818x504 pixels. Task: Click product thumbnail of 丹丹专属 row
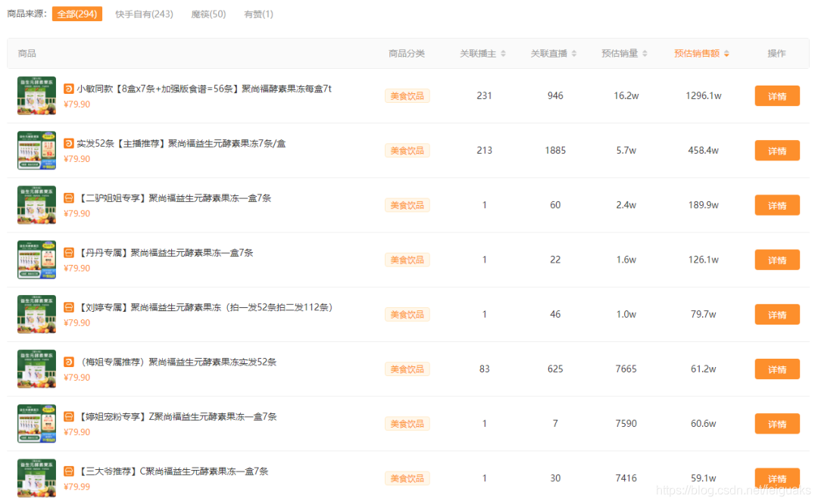pyautogui.click(x=36, y=260)
